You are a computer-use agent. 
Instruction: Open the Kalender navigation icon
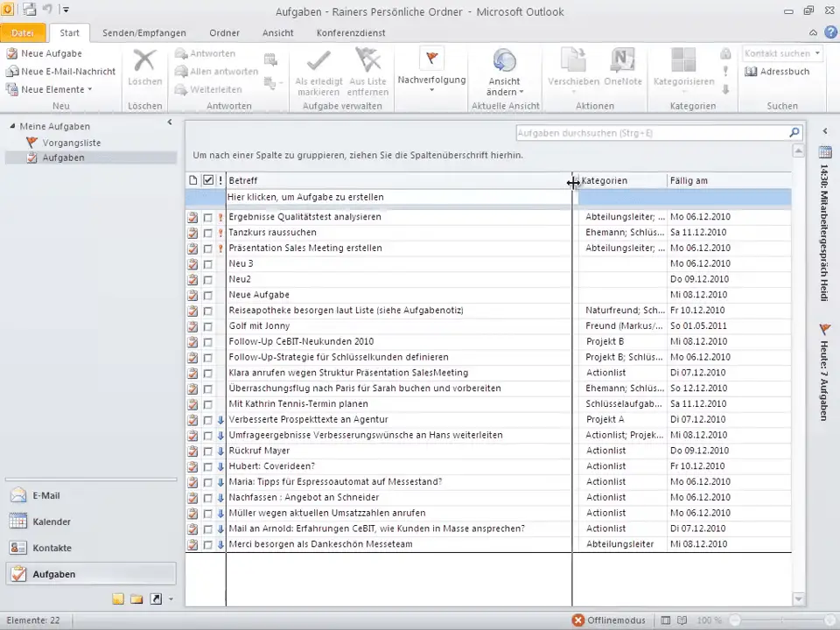[18, 521]
